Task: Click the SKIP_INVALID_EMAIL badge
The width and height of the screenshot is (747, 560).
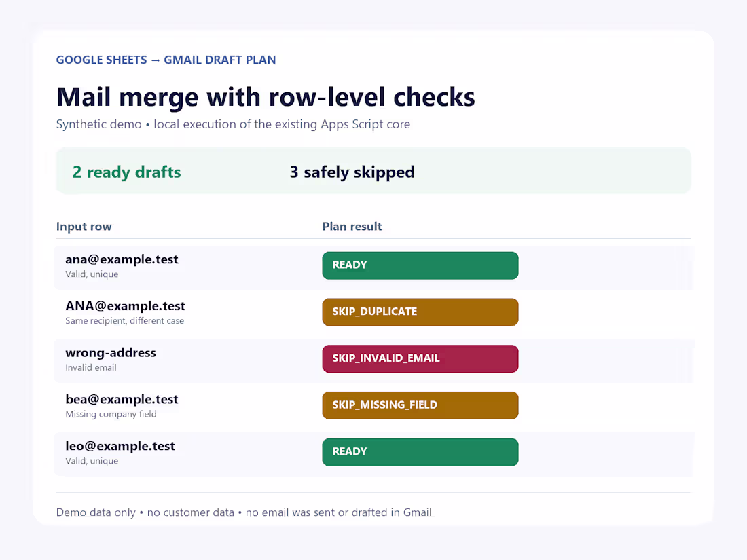Action: 420,358
